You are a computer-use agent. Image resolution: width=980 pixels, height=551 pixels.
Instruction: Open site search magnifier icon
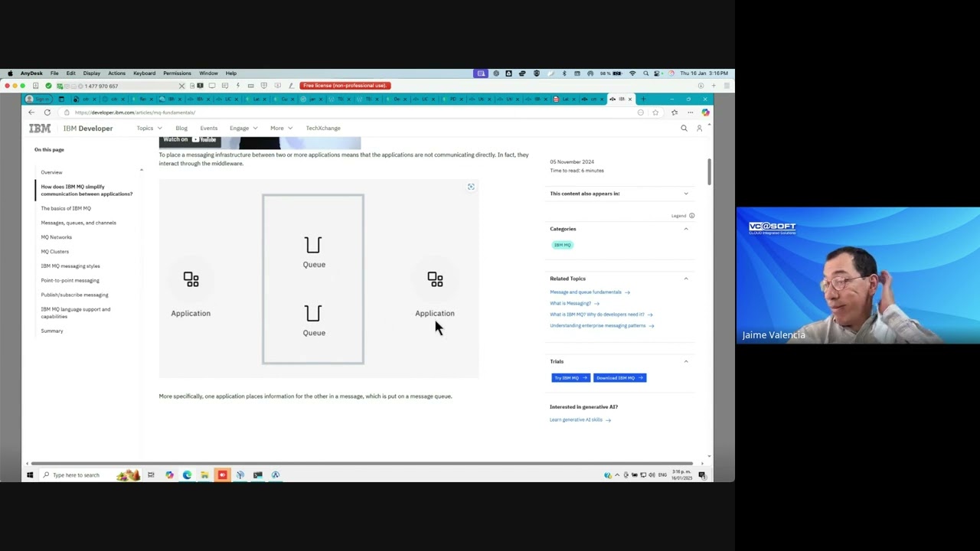[684, 128]
